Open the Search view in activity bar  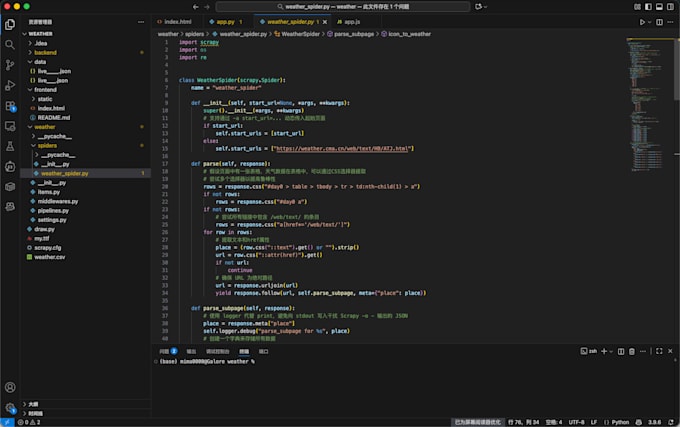coord(10,45)
